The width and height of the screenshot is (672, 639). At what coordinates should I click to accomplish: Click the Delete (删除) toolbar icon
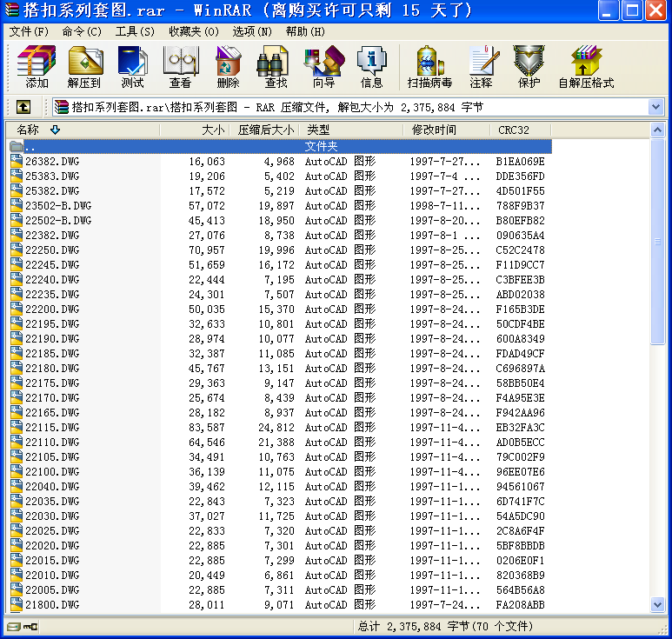(x=228, y=66)
